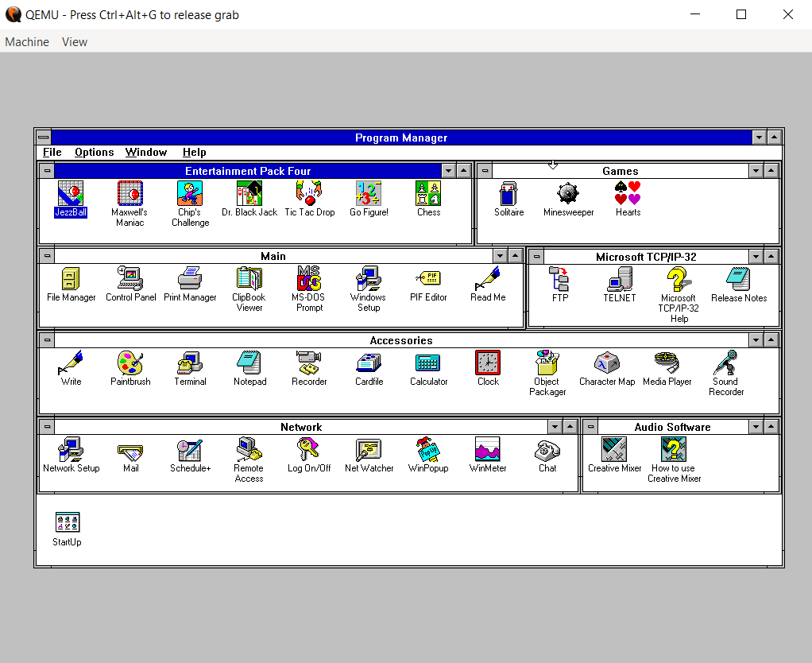Select the Net Watcher icon

tap(369, 449)
